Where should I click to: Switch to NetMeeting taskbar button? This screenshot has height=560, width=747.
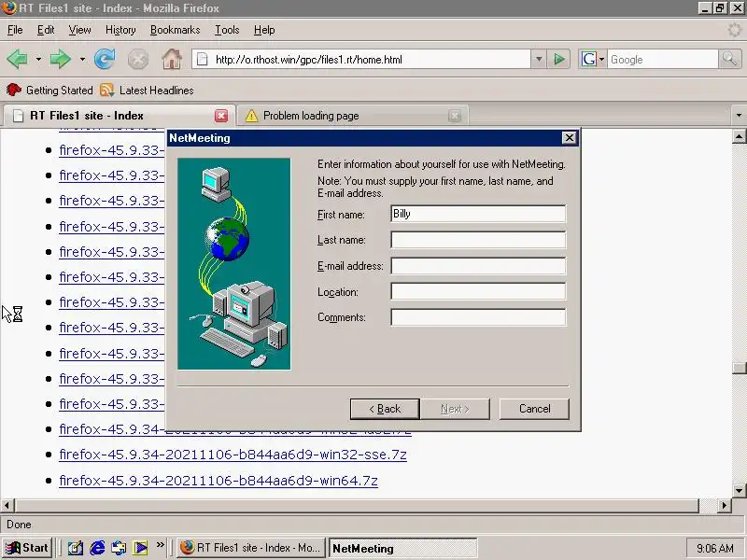click(x=403, y=548)
